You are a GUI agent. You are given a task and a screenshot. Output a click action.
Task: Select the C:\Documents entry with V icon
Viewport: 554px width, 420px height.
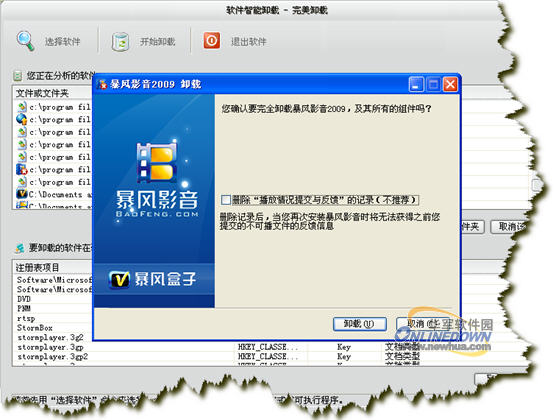pyautogui.click(x=53, y=194)
